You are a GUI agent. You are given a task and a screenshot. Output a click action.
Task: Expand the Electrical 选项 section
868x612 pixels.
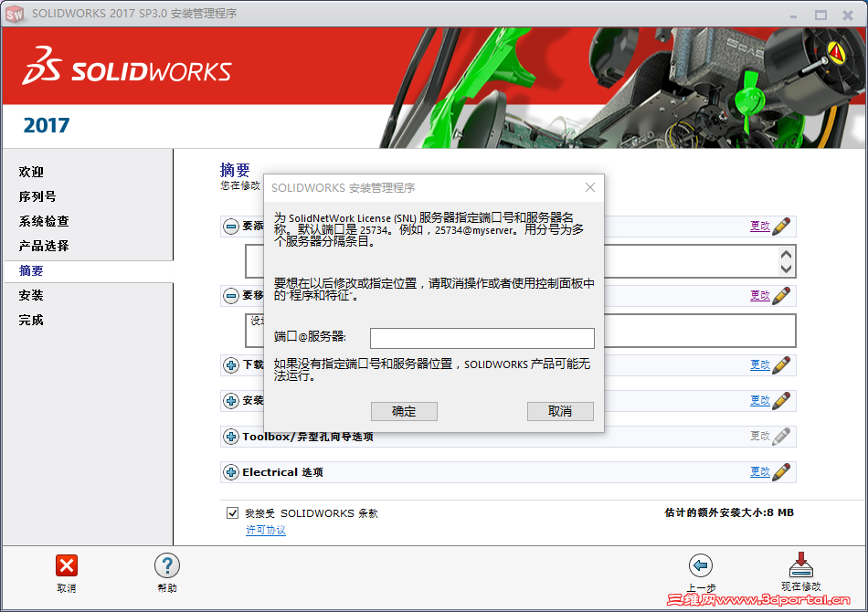coord(231,472)
